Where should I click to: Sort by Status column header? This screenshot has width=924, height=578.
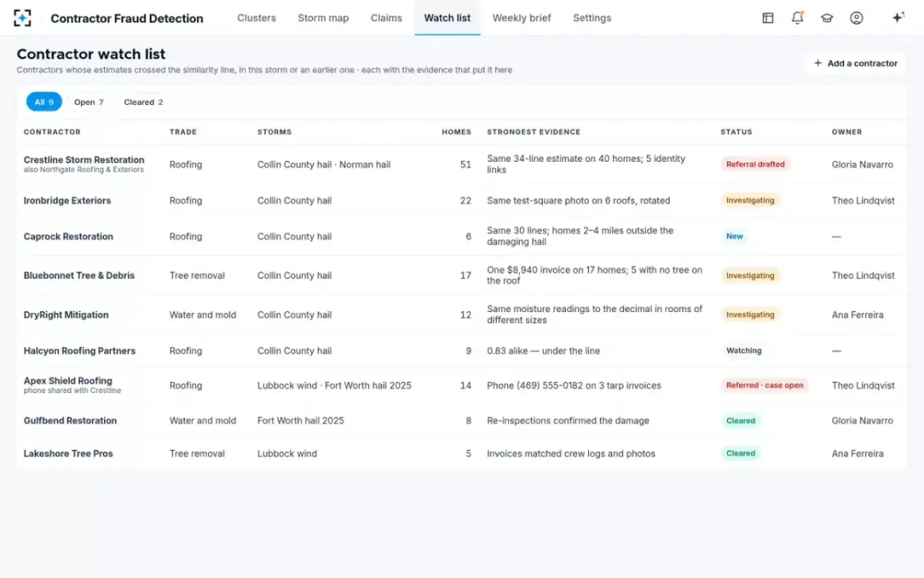(736, 132)
